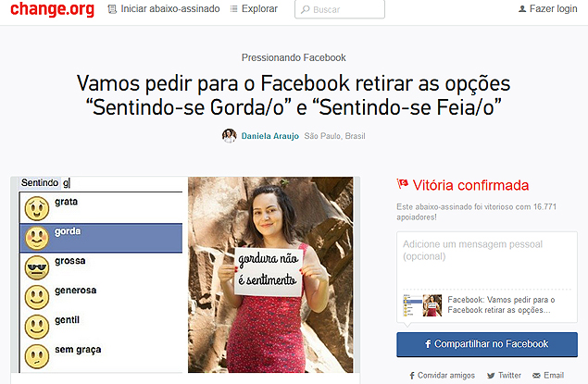Open Daniela Araujo's profile link
This screenshot has height=384, width=588.
[x=270, y=136]
